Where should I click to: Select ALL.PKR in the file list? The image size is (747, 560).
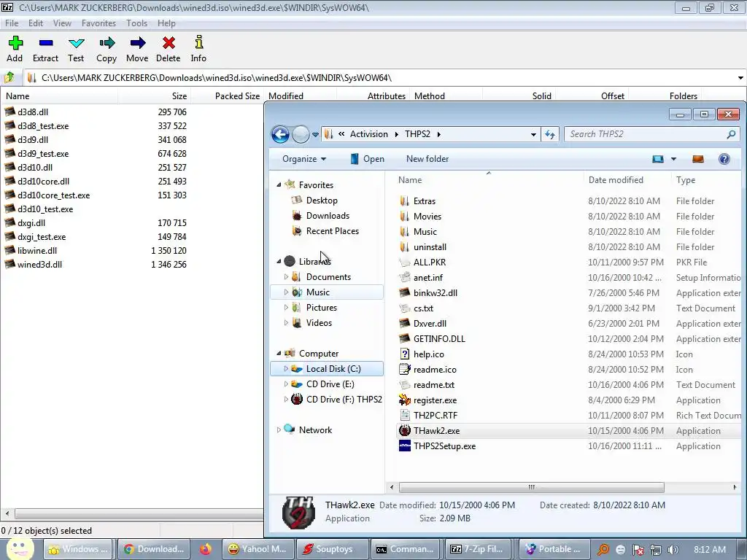[x=429, y=262]
